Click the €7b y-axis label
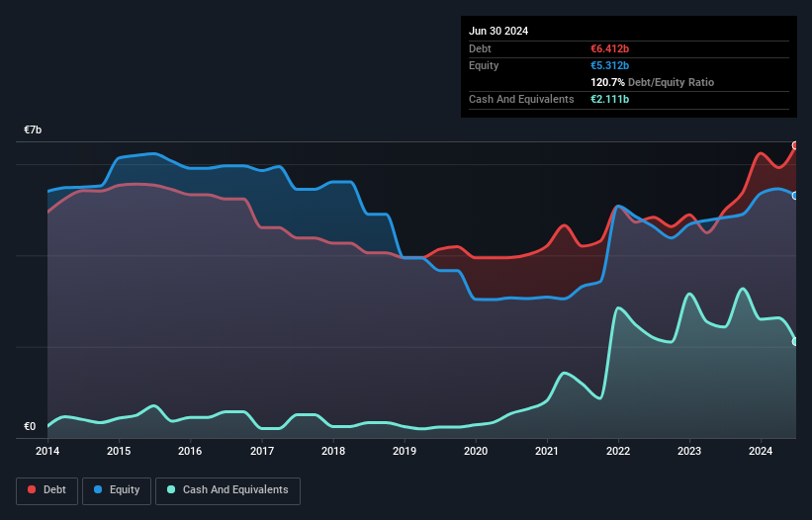Screen dimensions: 812x520 point(33,130)
